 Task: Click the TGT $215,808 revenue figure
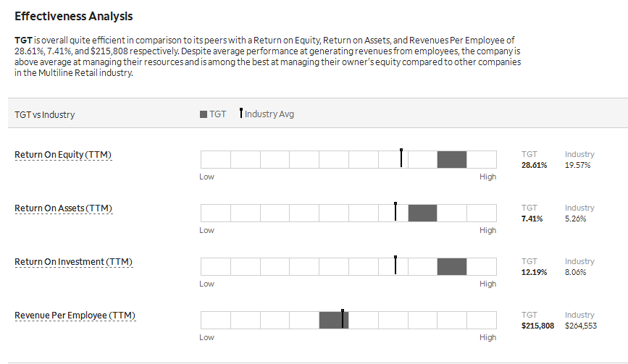click(537, 326)
